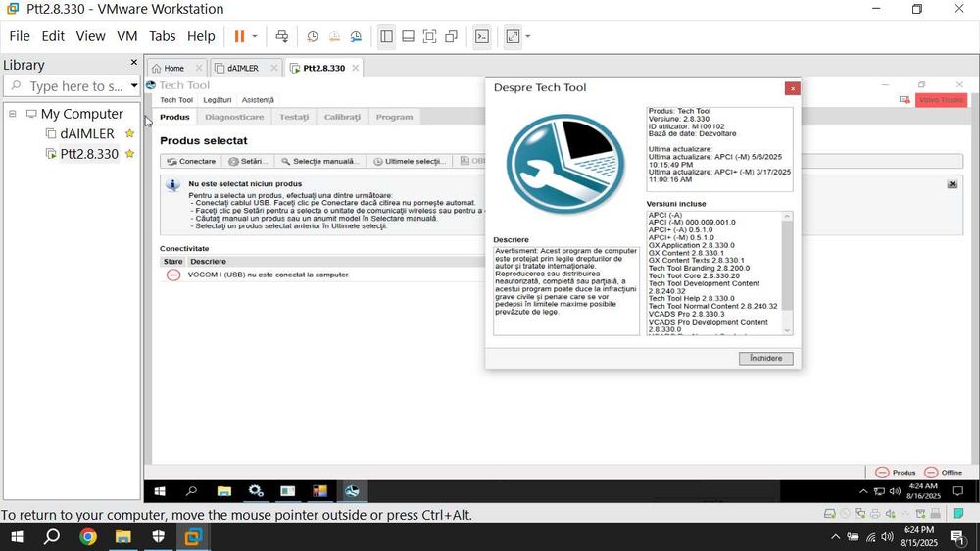The height and width of the screenshot is (551, 980).
Task: Revert the VM to its snapshot
Action: pos(334,36)
